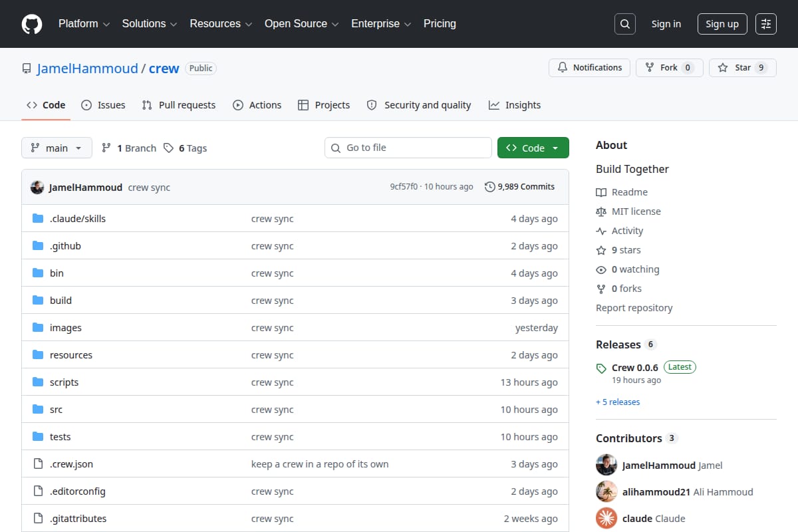
Task: Click the star icon in Star button
Action: pyautogui.click(x=723, y=68)
